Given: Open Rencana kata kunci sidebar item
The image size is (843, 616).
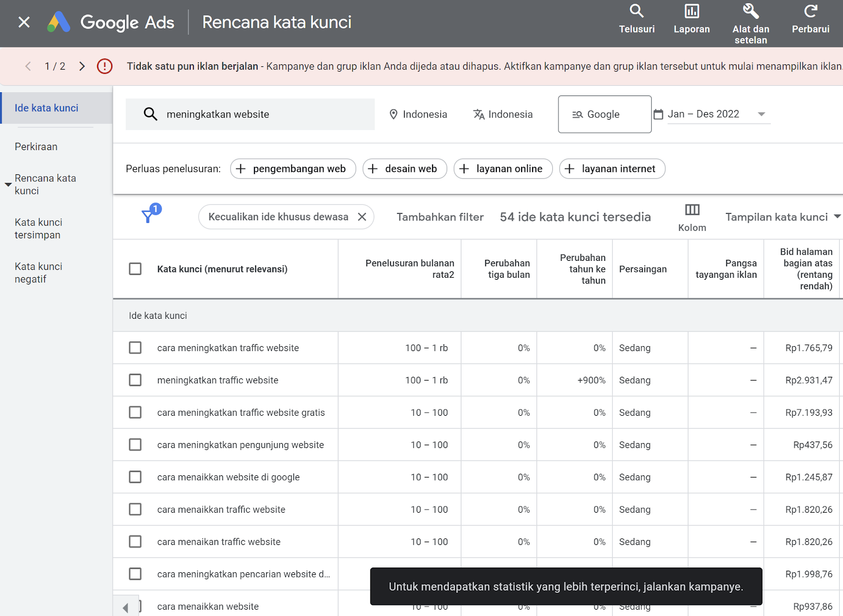Looking at the screenshot, I should coord(45,184).
